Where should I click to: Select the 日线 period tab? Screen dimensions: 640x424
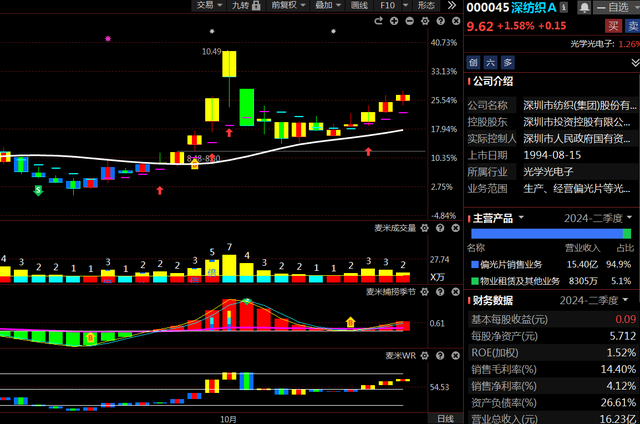coord(444,417)
